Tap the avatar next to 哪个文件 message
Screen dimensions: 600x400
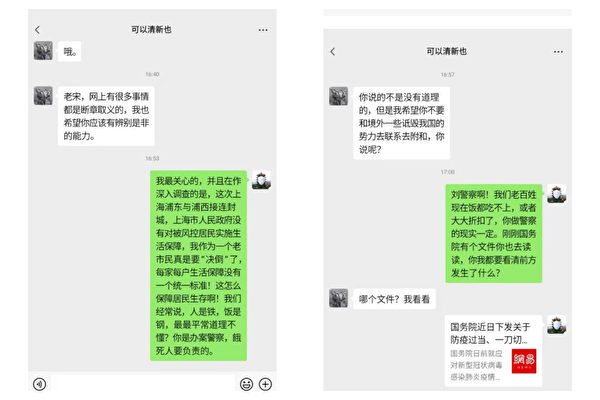pyautogui.click(x=339, y=298)
